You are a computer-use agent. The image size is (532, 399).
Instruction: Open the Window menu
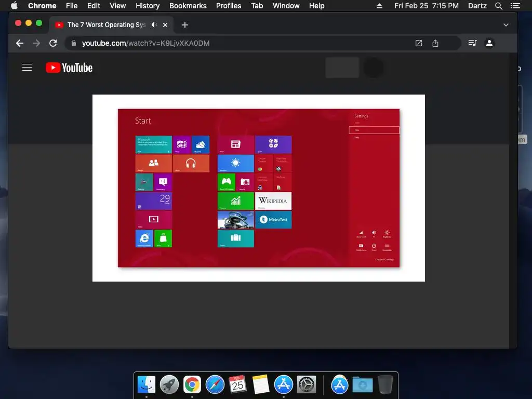pos(286,6)
